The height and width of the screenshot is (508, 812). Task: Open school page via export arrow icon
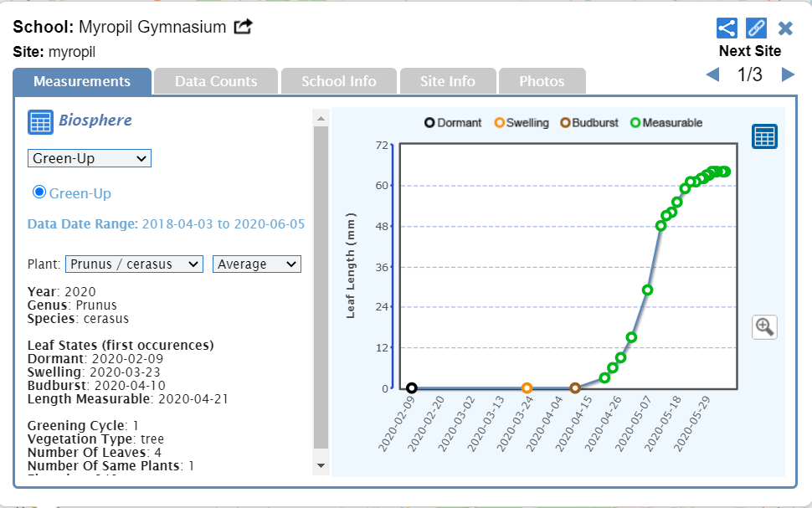[243, 27]
